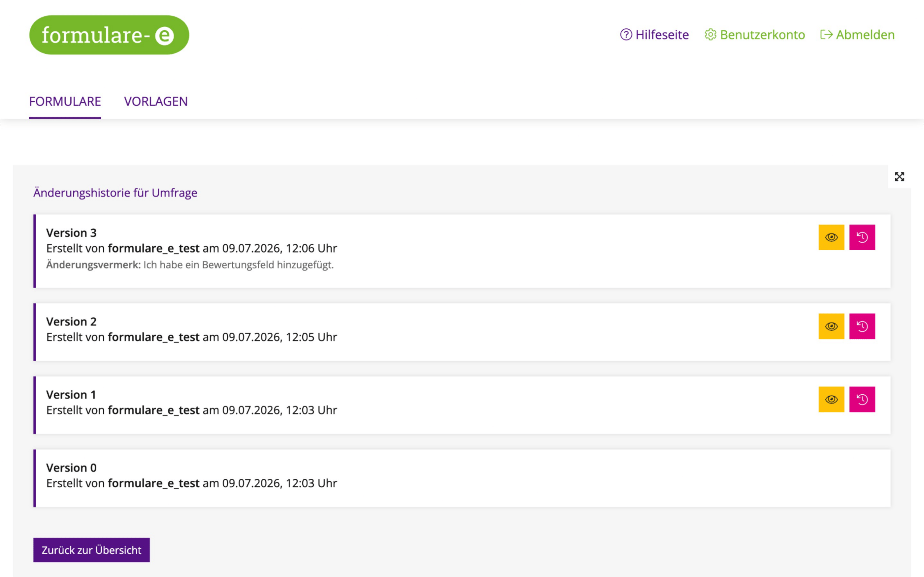Screen dimensions: 924x577
Task: Expand panel to fullscreen with arrows icon
Action: [900, 177]
